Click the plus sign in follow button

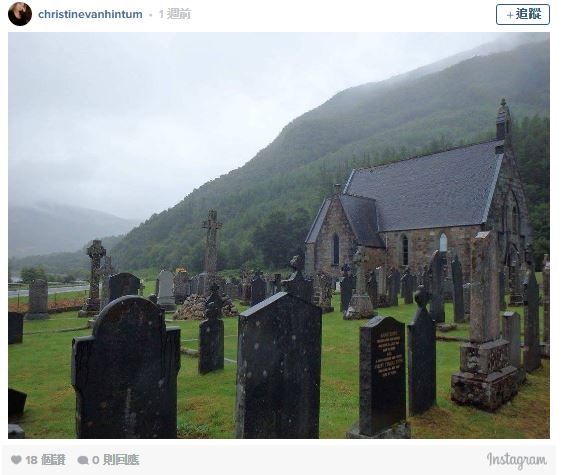point(510,15)
